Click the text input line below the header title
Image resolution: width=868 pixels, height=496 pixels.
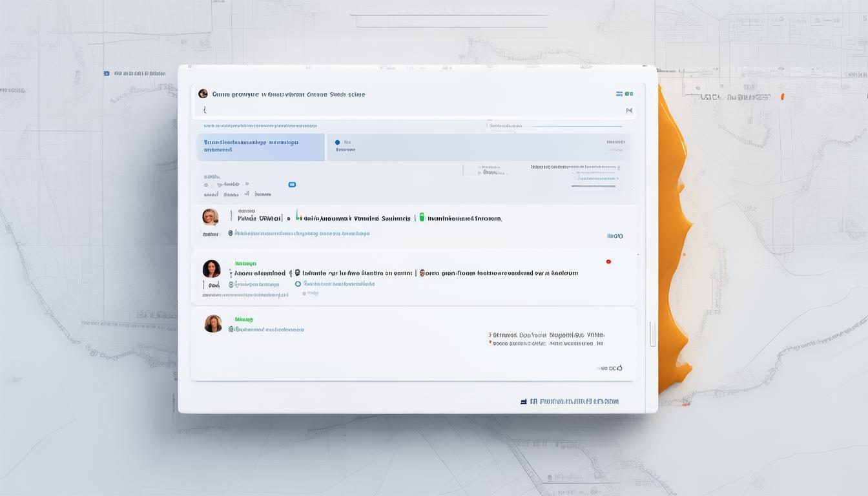point(413,111)
